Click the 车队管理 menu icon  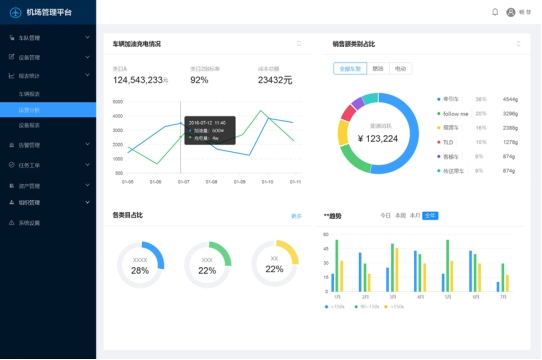click(x=12, y=37)
